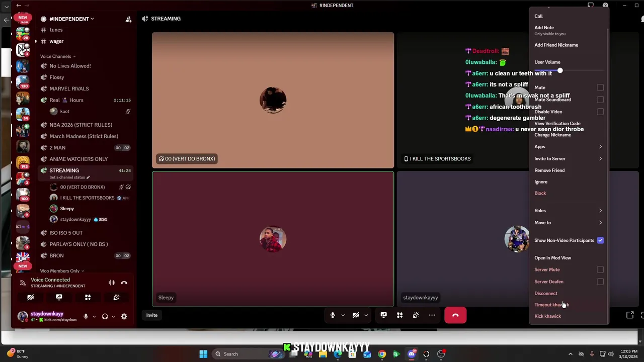
Task: Uncheck Show Non-Video Participants
Action: (x=600, y=240)
